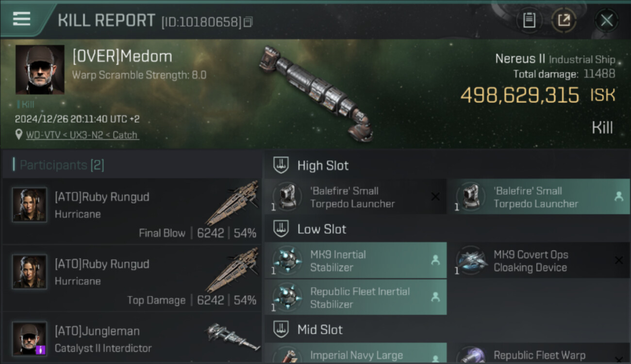
Task: Select the Ruby Rungud Final Blow entry
Action: pyautogui.click(x=133, y=211)
